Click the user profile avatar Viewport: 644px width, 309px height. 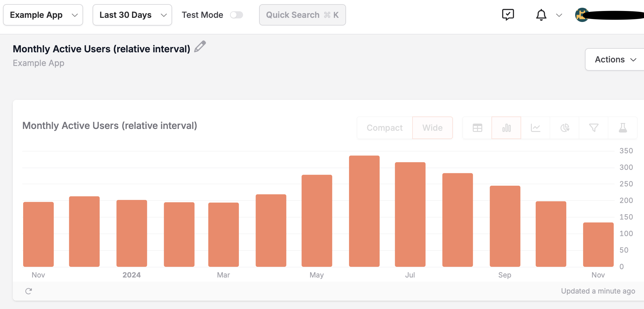[582, 15]
